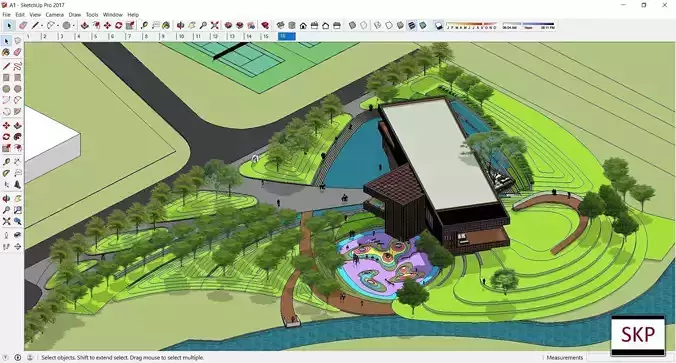Enable Monochrome face style

point(423,26)
